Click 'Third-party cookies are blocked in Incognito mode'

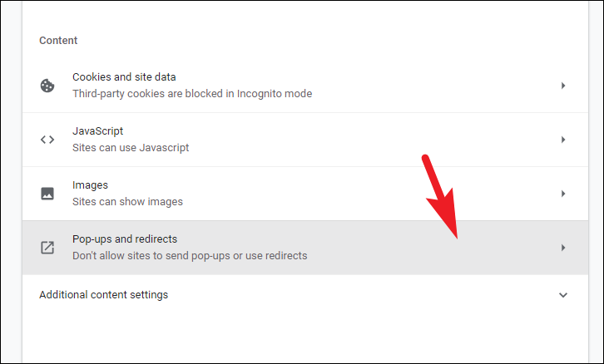coord(192,94)
